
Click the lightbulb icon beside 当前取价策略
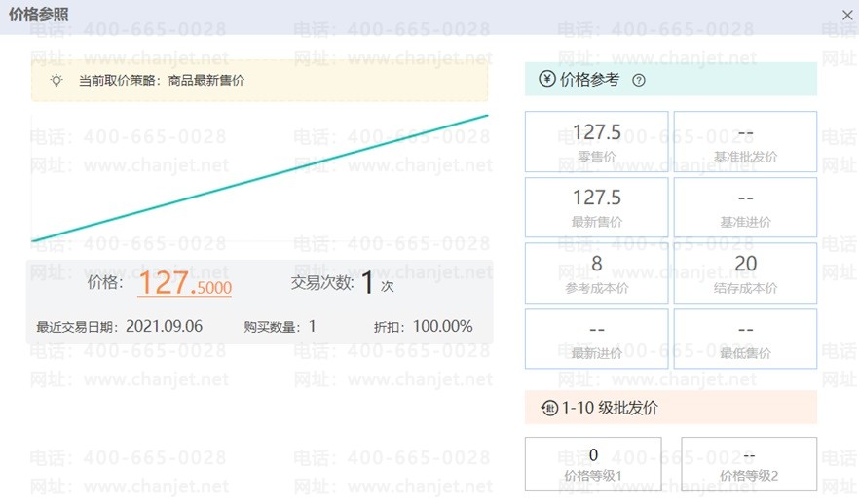pos(56,81)
